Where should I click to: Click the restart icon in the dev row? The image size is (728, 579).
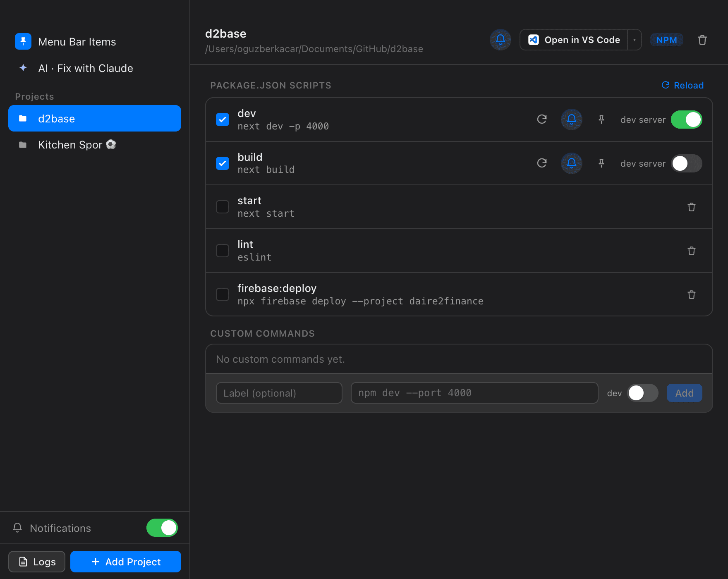(x=542, y=120)
